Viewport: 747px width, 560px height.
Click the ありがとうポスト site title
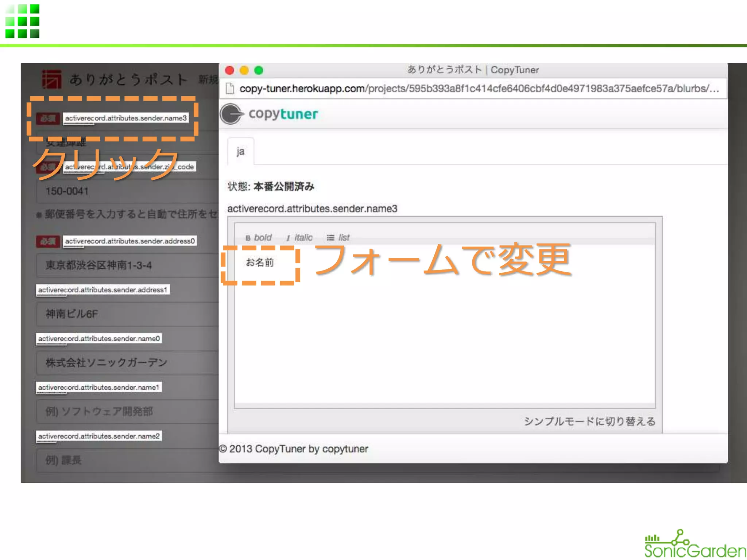point(128,79)
